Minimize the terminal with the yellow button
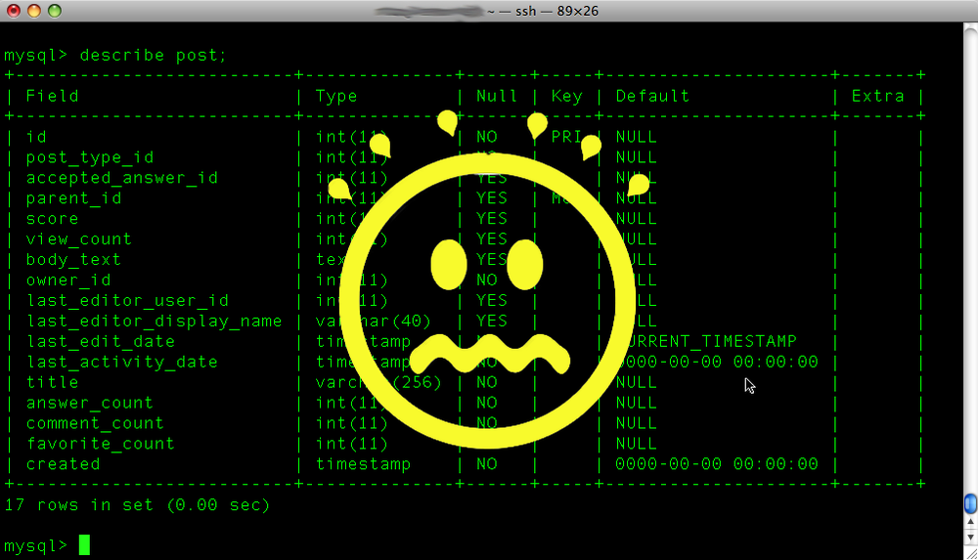Image resolution: width=978 pixels, height=560 pixels. pos(33,11)
